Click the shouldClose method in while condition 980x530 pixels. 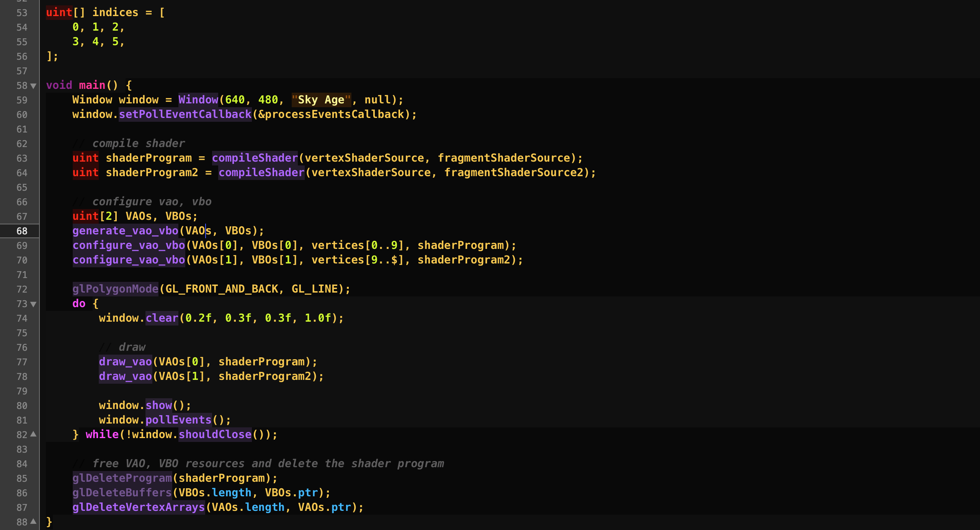[x=215, y=435]
